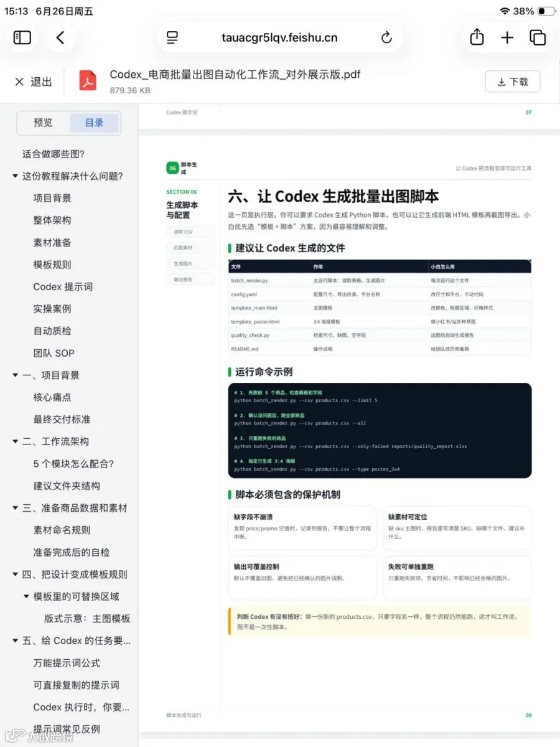The height and width of the screenshot is (747, 560).
Task: Tap the Wi-Fi indicator in the status bar
Action: click(x=504, y=11)
